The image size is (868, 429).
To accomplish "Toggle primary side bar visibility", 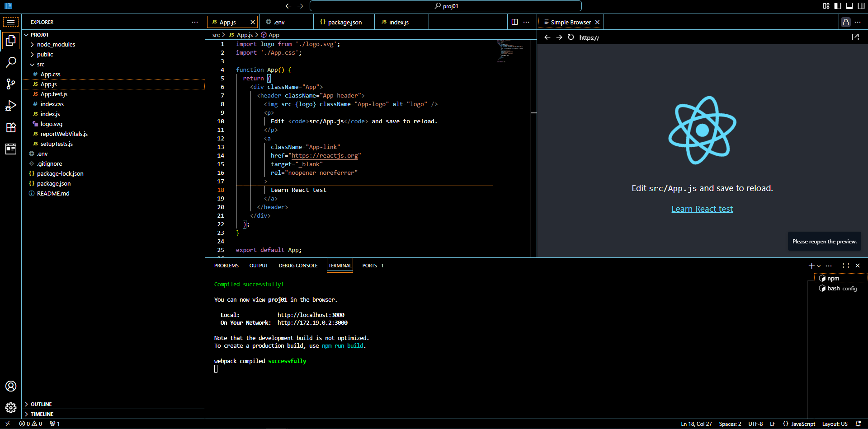I will point(838,6).
